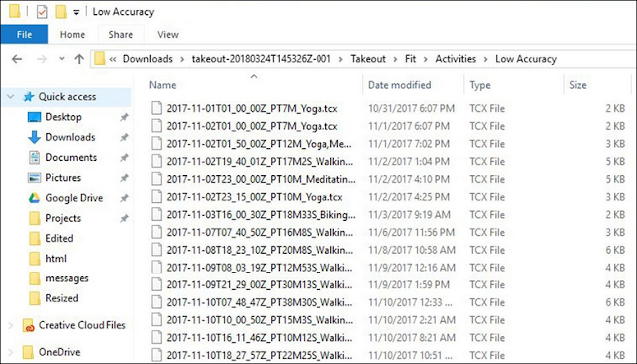
Task: Open Documents from Quick access
Action: [x=71, y=157]
